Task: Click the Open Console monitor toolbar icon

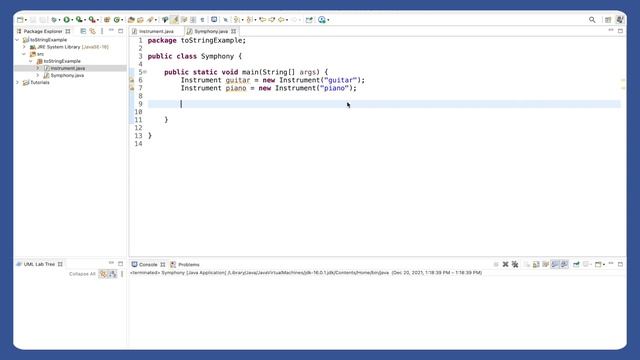Action: pyautogui.click(x=214, y=20)
